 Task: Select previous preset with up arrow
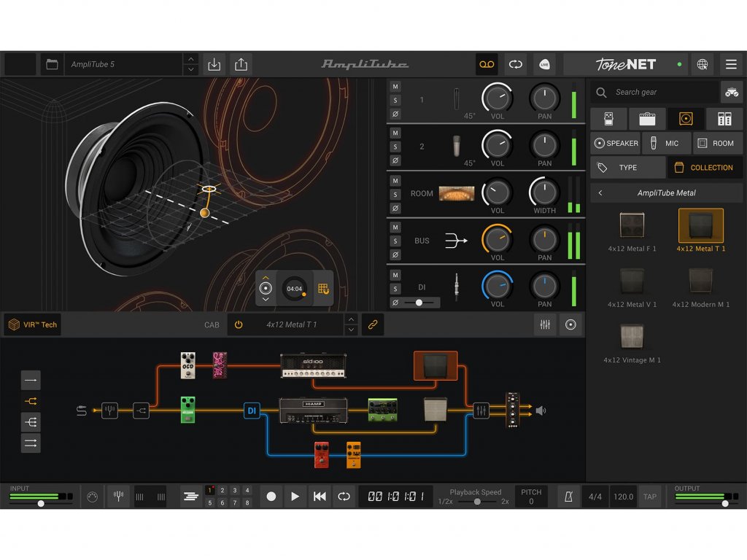coord(190,59)
